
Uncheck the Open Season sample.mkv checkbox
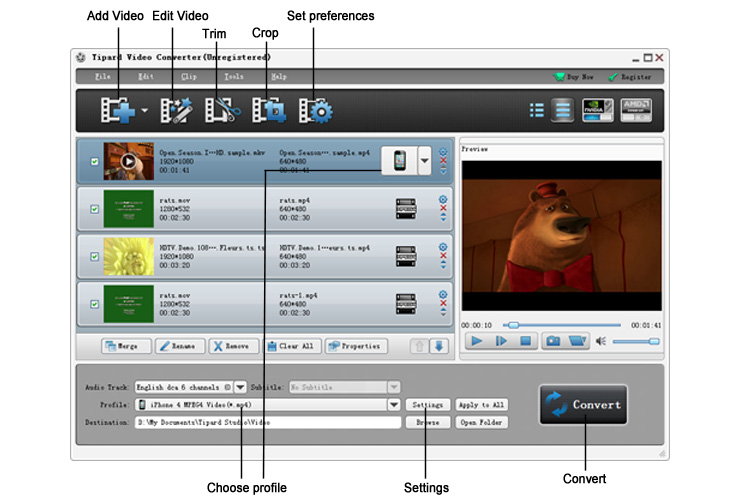95,161
